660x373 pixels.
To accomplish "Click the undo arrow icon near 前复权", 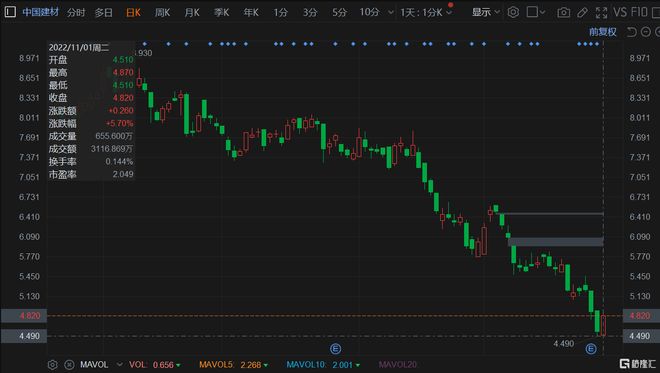I will click(631, 32).
